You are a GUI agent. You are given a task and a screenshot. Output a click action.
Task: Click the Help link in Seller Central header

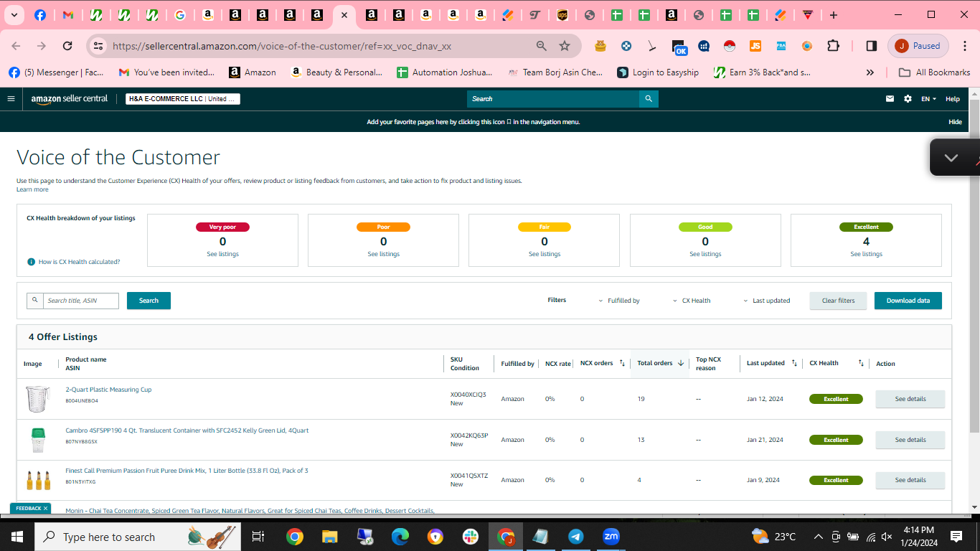(x=953, y=99)
